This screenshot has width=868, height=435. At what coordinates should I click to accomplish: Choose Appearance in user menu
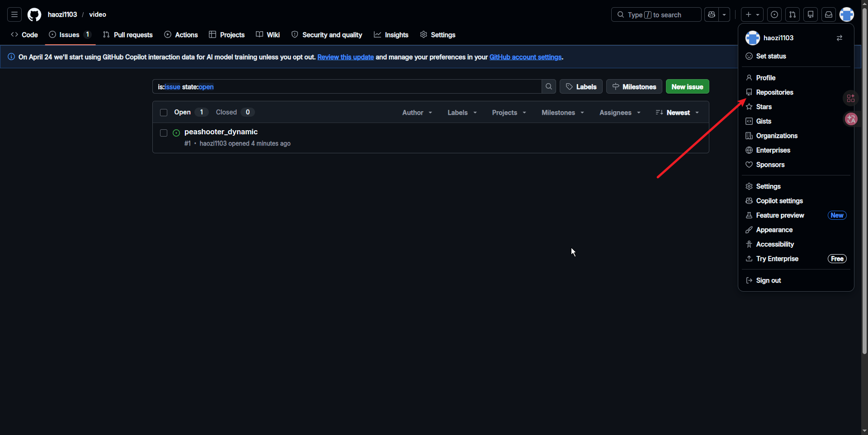pos(796,230)
